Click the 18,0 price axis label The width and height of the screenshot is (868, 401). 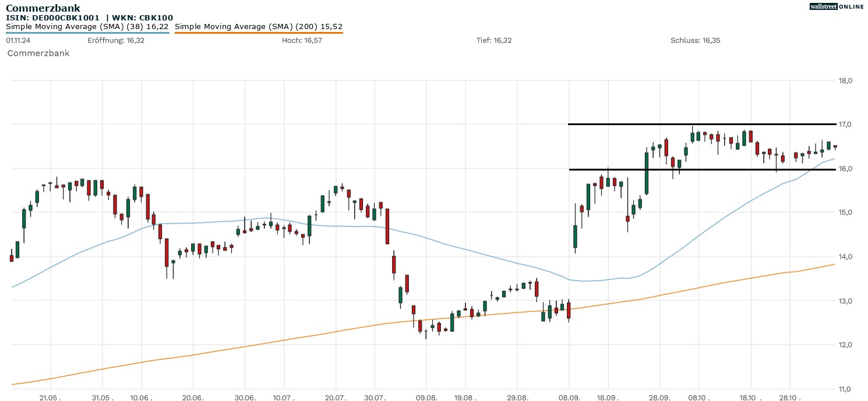(845, 80)
